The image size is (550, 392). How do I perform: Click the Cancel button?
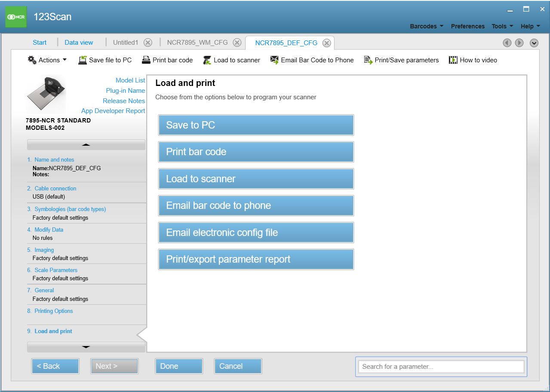[238, 366]
